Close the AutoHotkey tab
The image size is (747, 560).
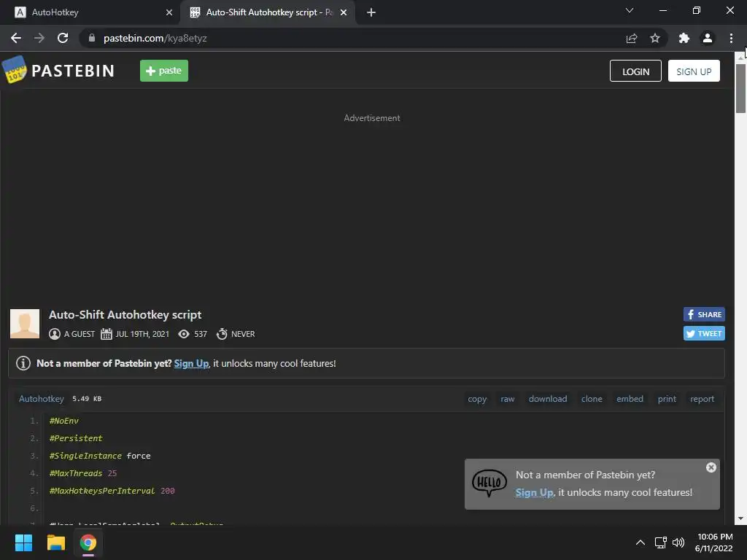(169, 12)
